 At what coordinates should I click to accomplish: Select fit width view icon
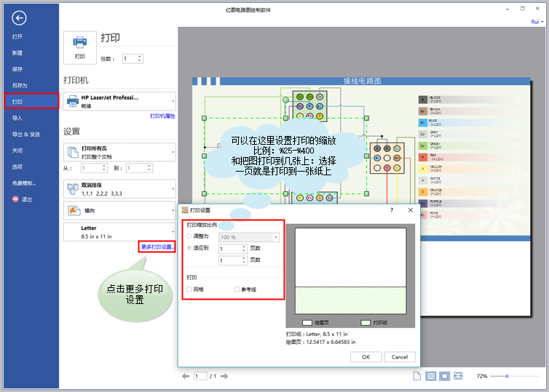(458, 376)
